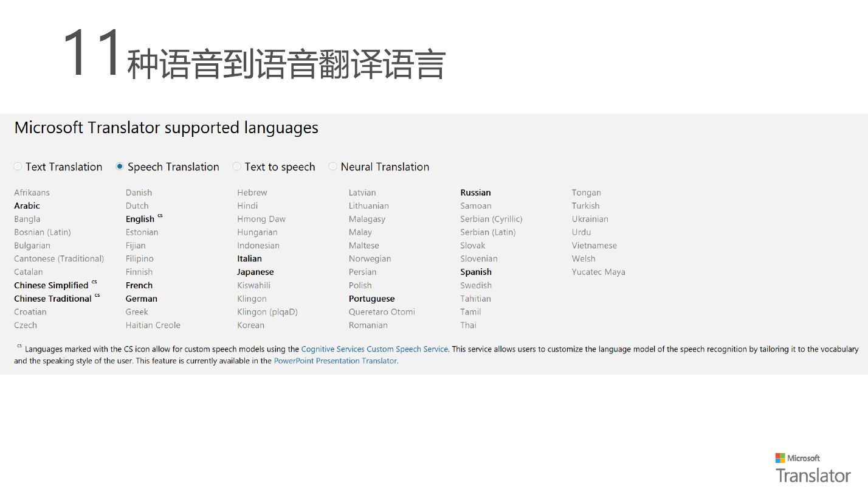This screenshot has width=868, height=489.
Task: Click Chinese Simplified language name
Action: coord(51,285)
